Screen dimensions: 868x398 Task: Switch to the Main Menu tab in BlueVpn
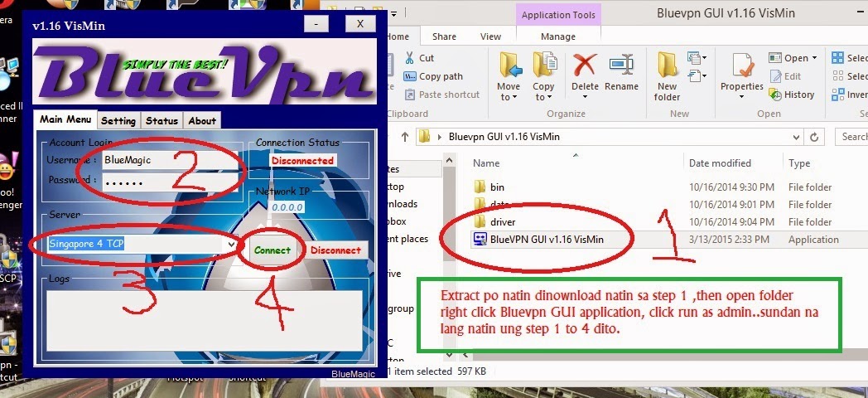[65, 119]
